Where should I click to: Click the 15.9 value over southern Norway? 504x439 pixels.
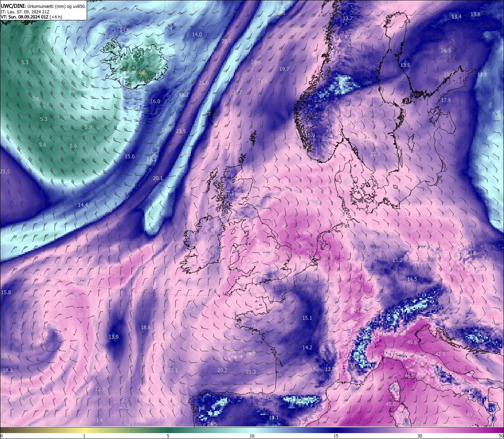(x=310, y=135)
